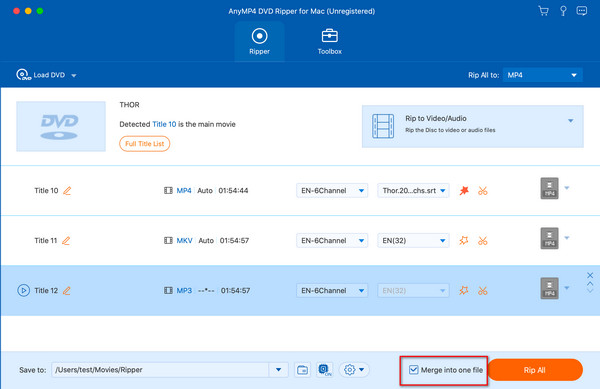Click the MP4 output format icon for Title 11

[x=549, y=238]
